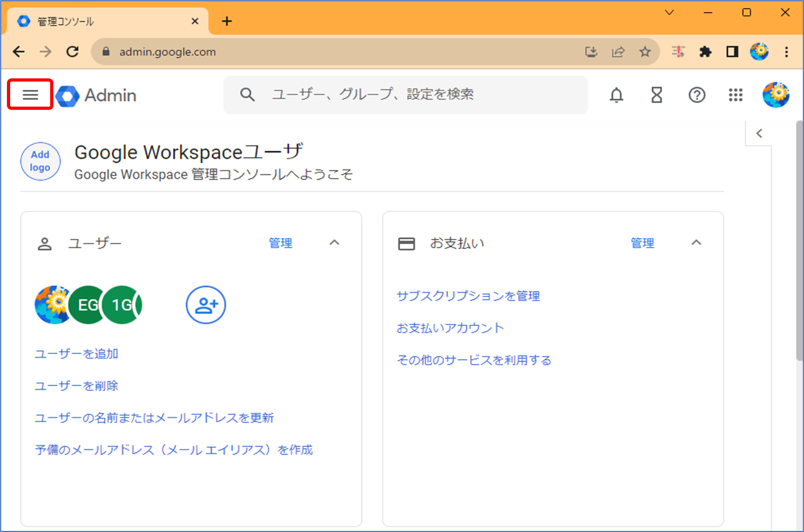This screenshot has height=532, width=804.
Task: Click 管理 in the お支払い card
Action: tap(642, 243)
